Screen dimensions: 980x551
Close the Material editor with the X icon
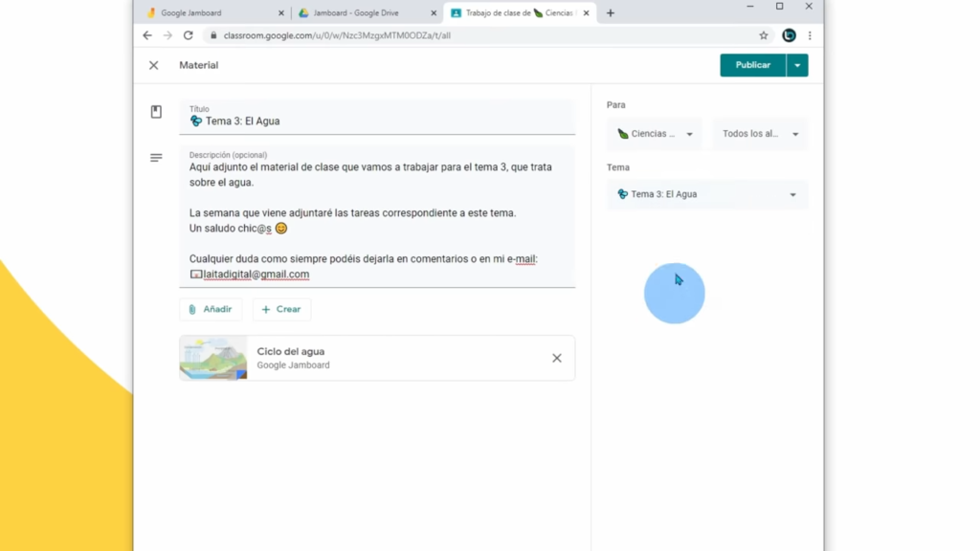pyautogui.click(x=154, y=65)
